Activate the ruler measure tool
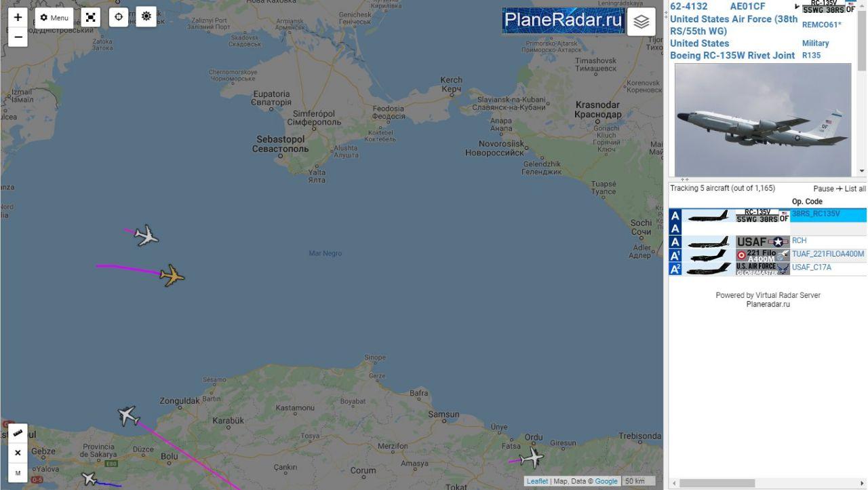Image resolution: width=868 pixels, height=490 pixels. coord(18,434)
